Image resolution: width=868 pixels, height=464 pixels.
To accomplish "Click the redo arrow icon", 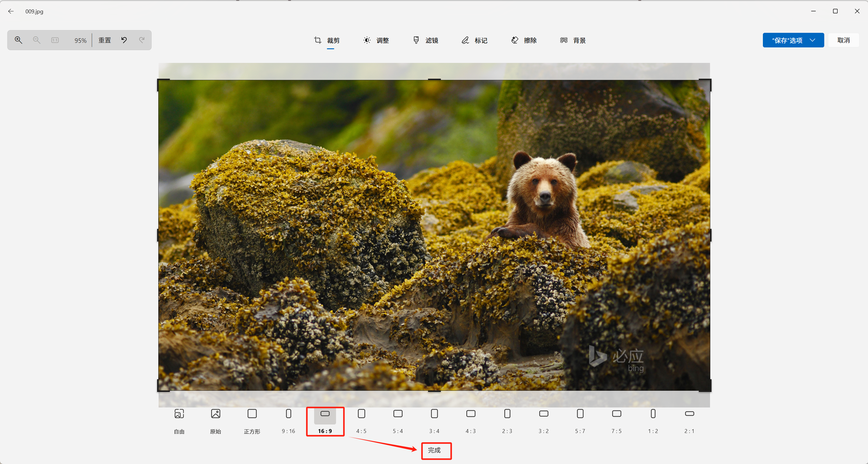I will point(142,40).
